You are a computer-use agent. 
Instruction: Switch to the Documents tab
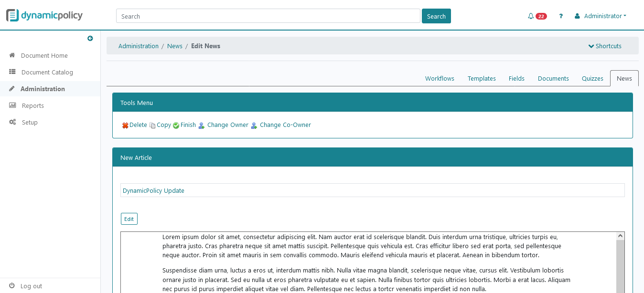point(553,79)
